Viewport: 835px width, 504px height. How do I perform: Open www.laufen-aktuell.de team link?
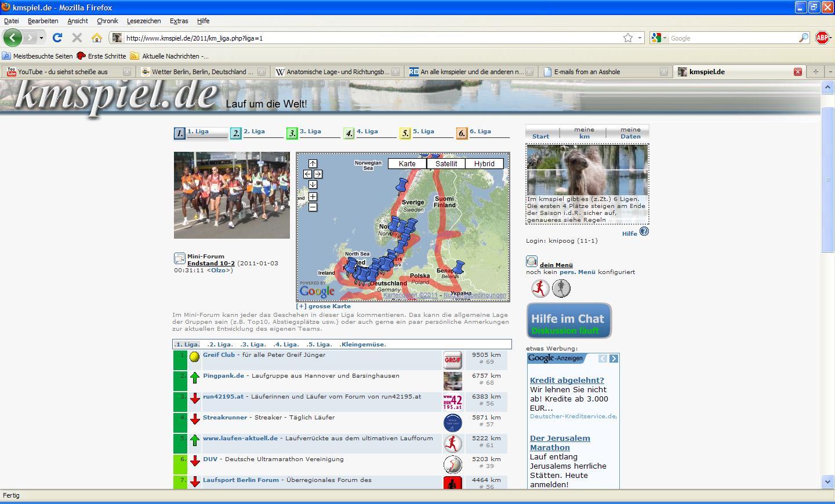(240, 438)
